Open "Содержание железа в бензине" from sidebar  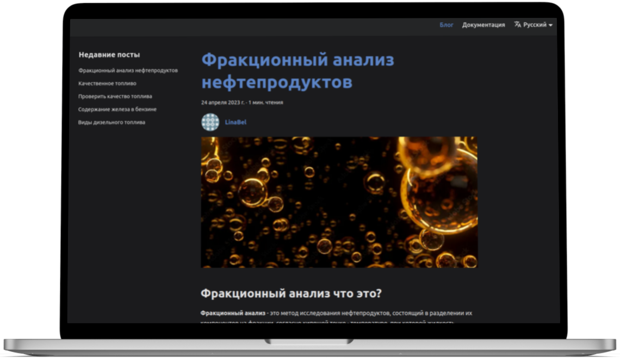[x=117, y=109]
